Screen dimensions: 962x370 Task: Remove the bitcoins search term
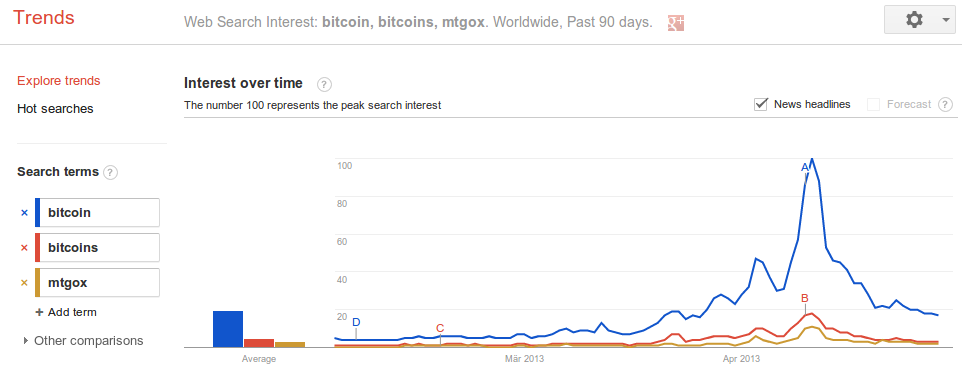click(25, 248)
